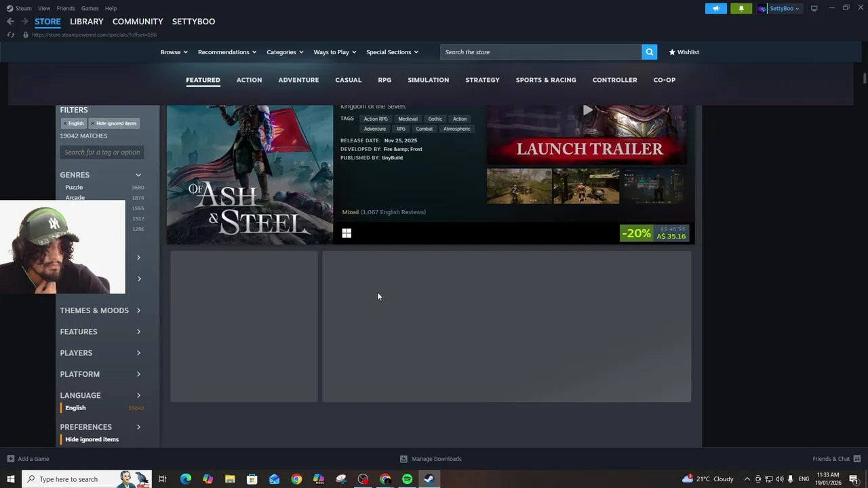This screenshot has height=488, width=868.
Task: Expand the Features filter section
Action: [100, 331]
